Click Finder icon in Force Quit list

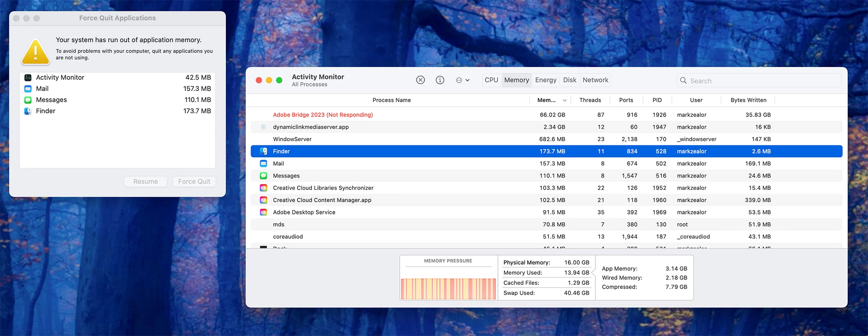28,111
